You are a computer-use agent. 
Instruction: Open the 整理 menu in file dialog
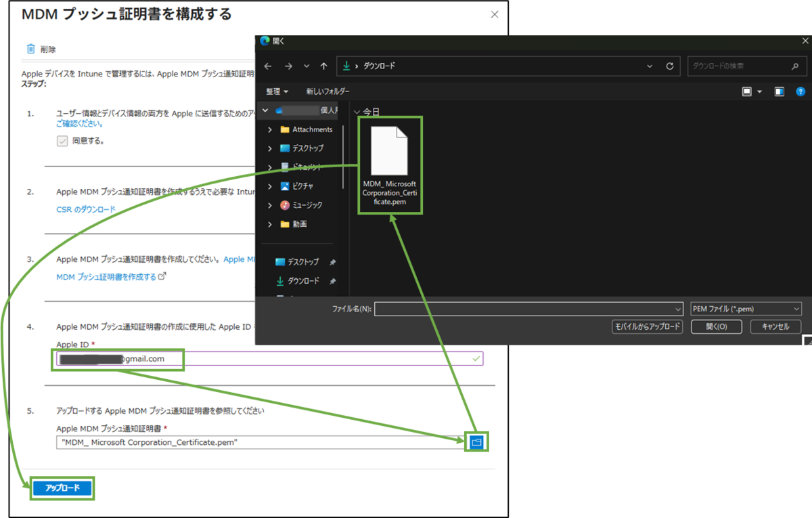[x=277, y=91]
